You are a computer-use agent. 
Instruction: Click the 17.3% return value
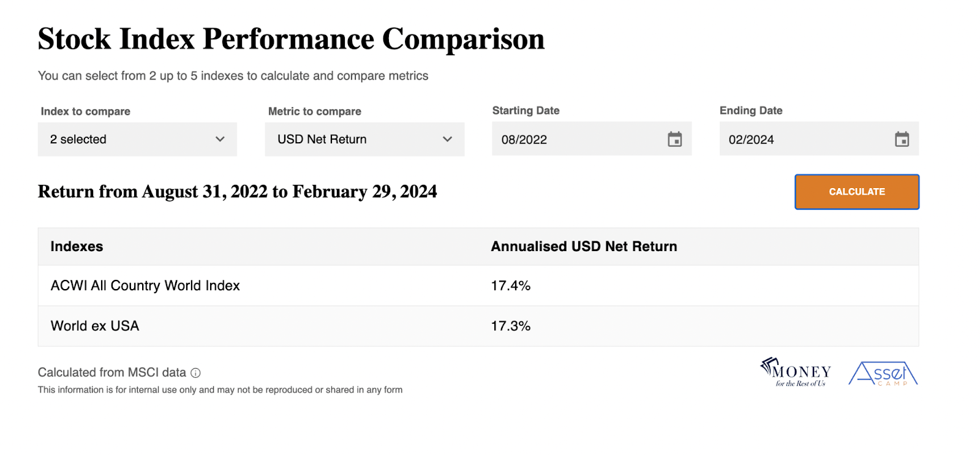(x=511, y=326)
